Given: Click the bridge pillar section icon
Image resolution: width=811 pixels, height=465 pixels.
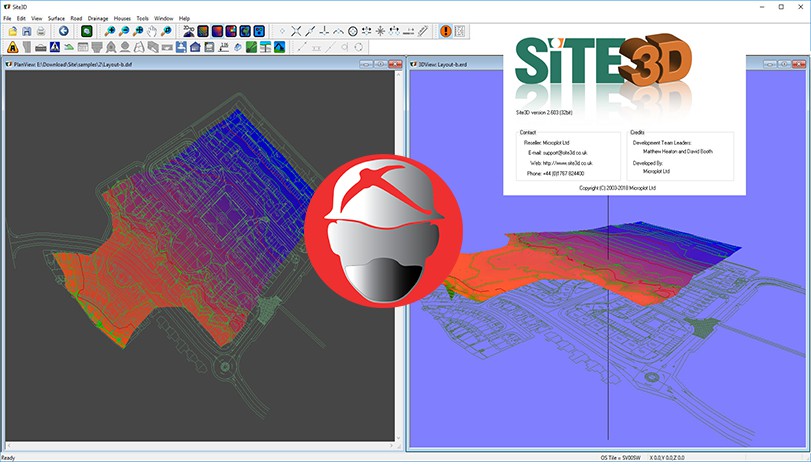Looking at the screenshot, I should tap(265, 48).
